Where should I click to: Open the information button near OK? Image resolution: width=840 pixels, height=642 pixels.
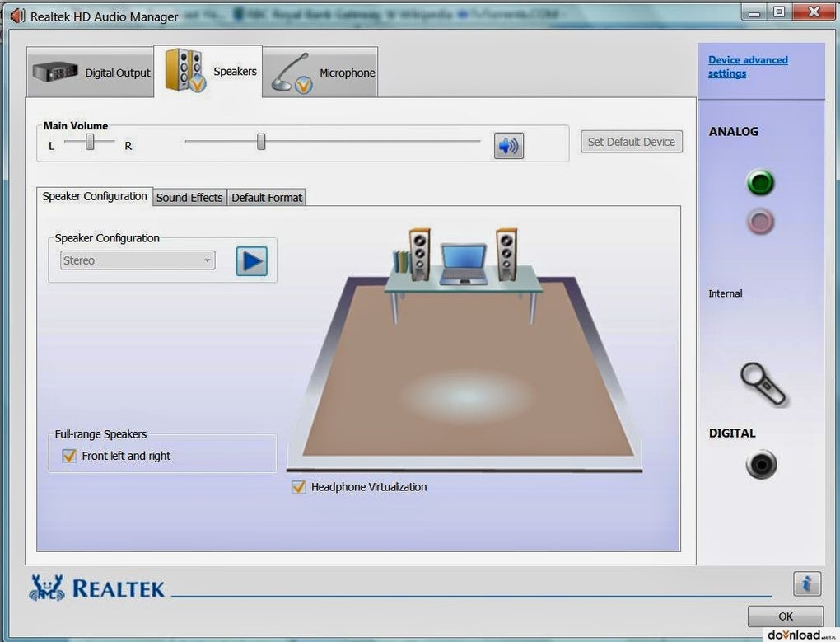(807, 583)
